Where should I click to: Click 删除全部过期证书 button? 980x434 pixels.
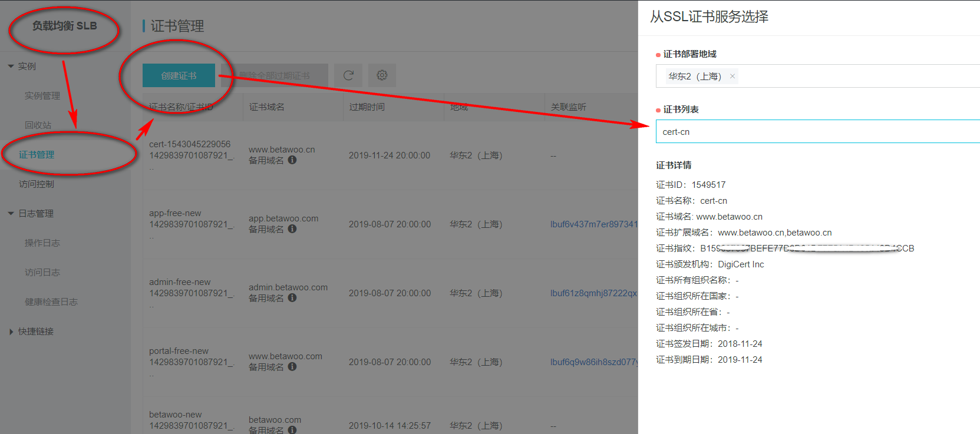[x=274, y=75]
